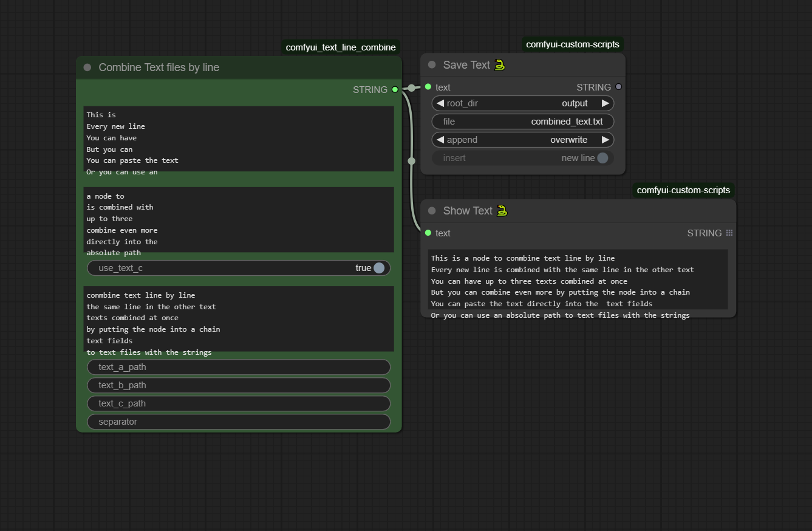Open the append overwrite value selector

568,140
